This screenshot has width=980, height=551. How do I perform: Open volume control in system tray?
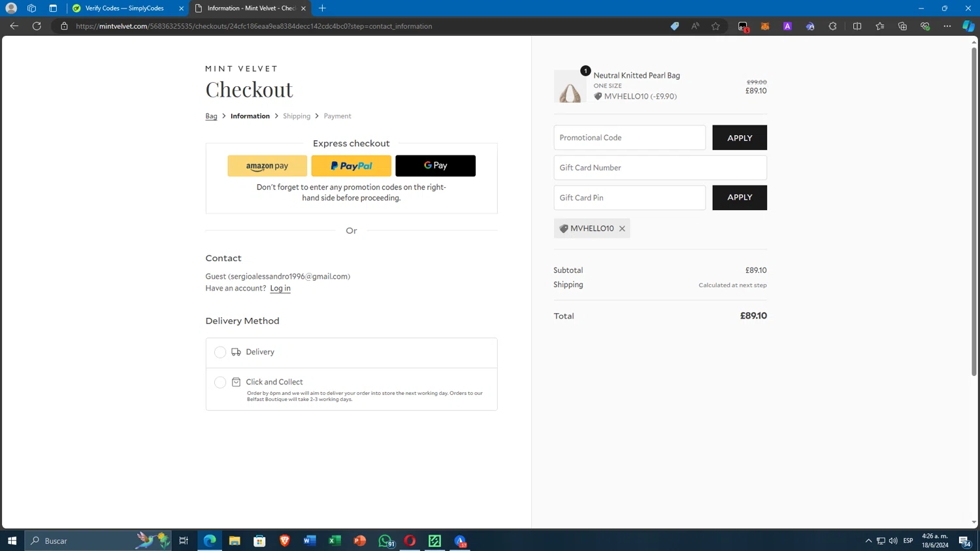893,541
